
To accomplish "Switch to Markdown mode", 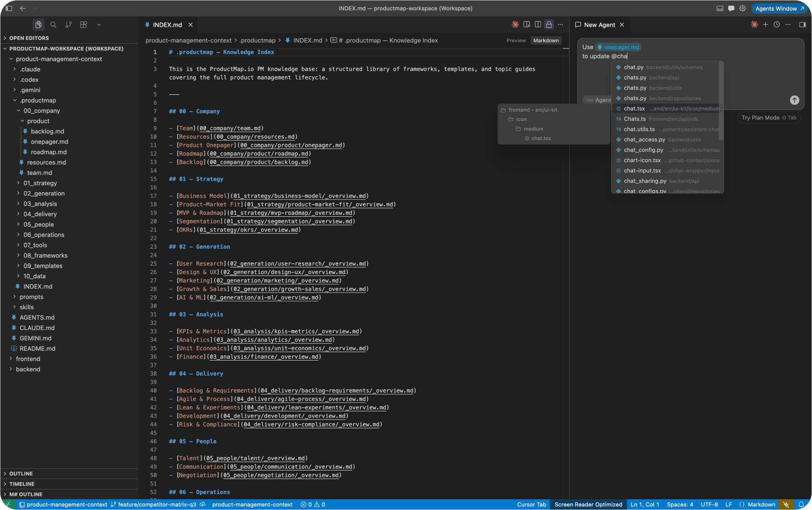I will tap(546, 40).
